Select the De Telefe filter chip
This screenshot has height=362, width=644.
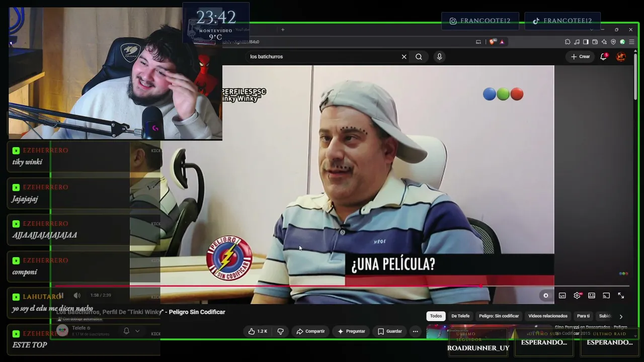pyautogui.click(x=460, y=316)
